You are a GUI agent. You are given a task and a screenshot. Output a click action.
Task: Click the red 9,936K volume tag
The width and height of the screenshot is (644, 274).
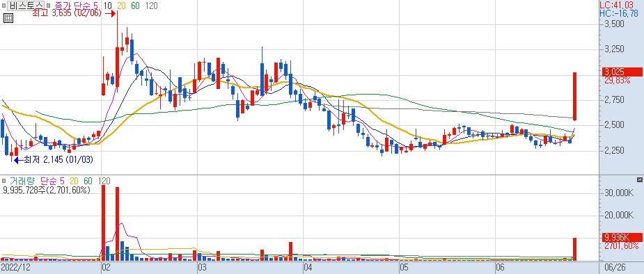(622, 238)
